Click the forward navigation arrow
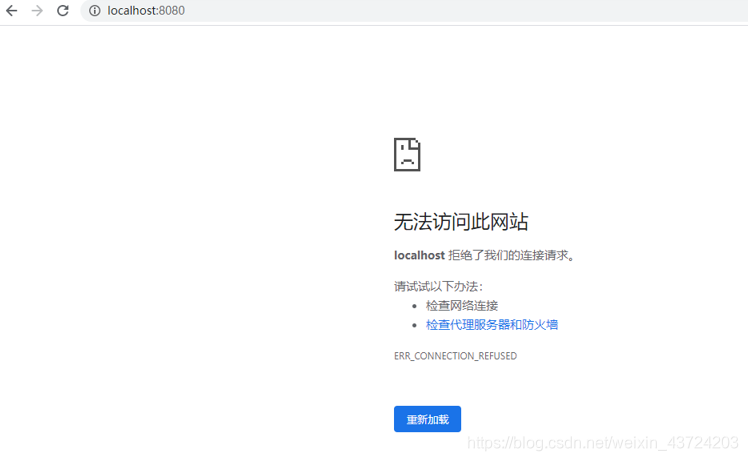 [x=37, y=10]
